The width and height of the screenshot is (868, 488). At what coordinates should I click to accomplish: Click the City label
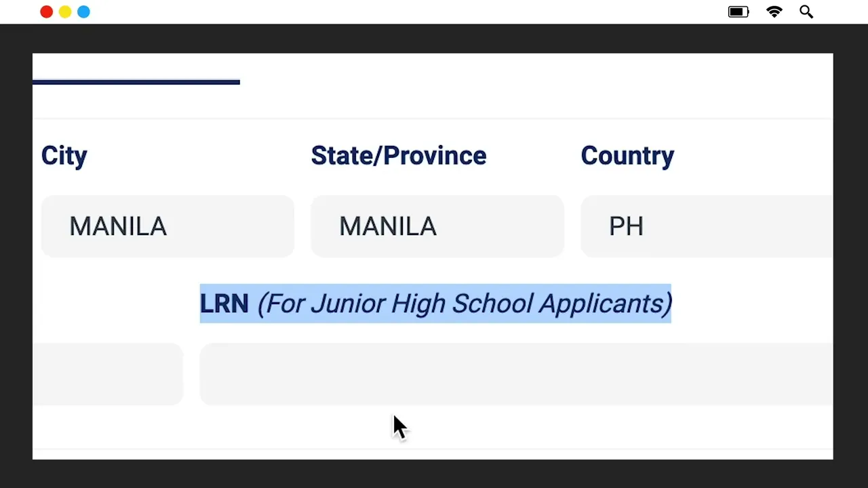tap(64, 156)
